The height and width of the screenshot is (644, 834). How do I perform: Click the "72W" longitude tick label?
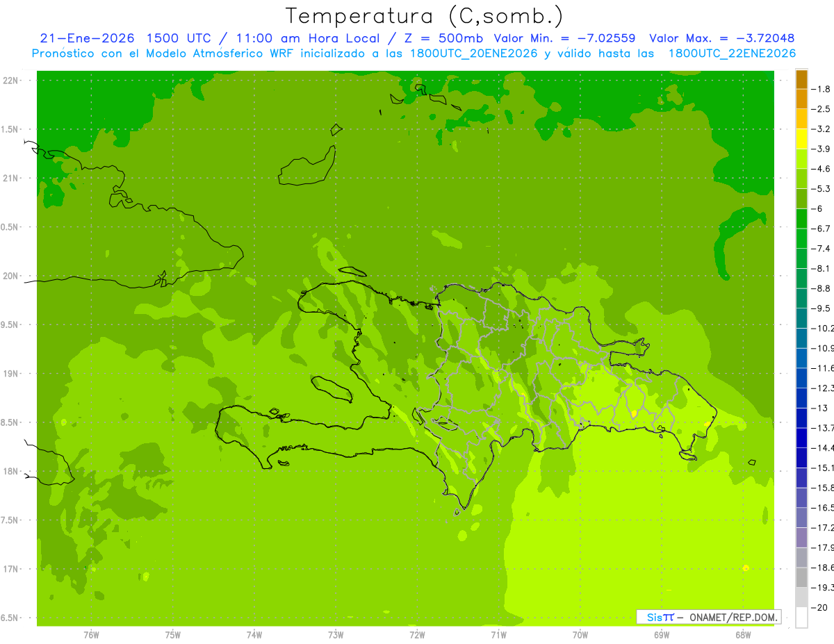(x=417, y=634)
